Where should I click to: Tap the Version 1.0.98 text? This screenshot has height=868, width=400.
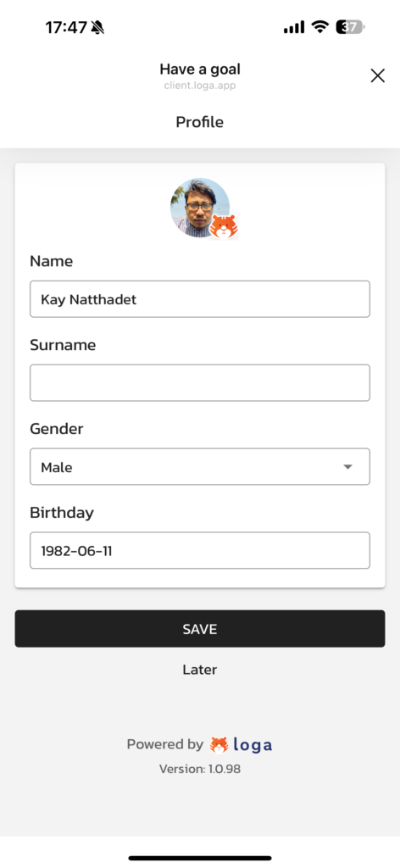(200, 769)
